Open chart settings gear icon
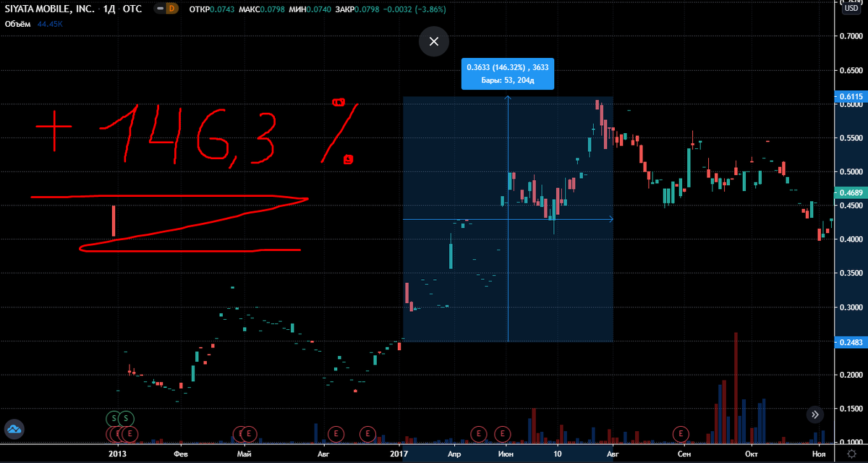The height and width of the screenshot is (463, 868). (851, 452)
